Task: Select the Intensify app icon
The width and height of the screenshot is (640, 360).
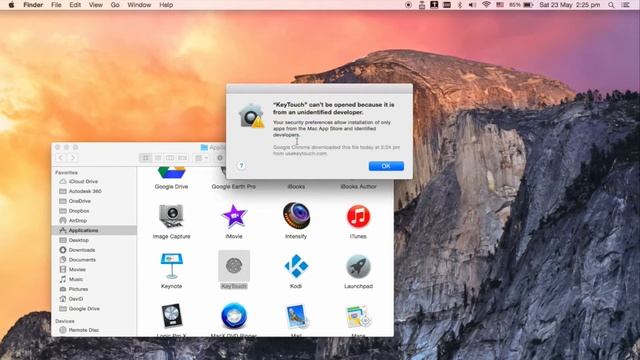Action: pos(296,216)
